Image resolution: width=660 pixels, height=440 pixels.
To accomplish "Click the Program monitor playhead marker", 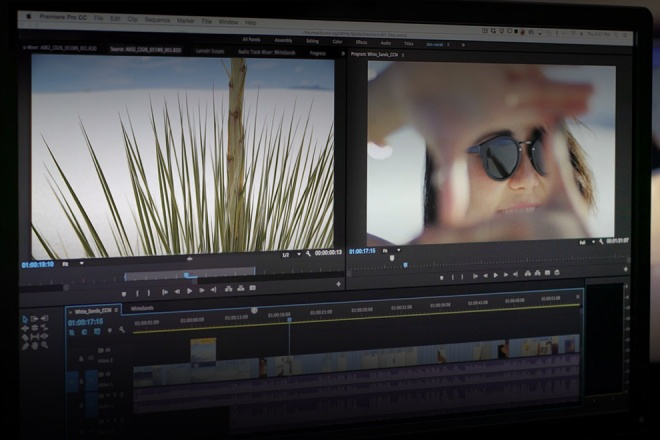I will click(405, 265).
